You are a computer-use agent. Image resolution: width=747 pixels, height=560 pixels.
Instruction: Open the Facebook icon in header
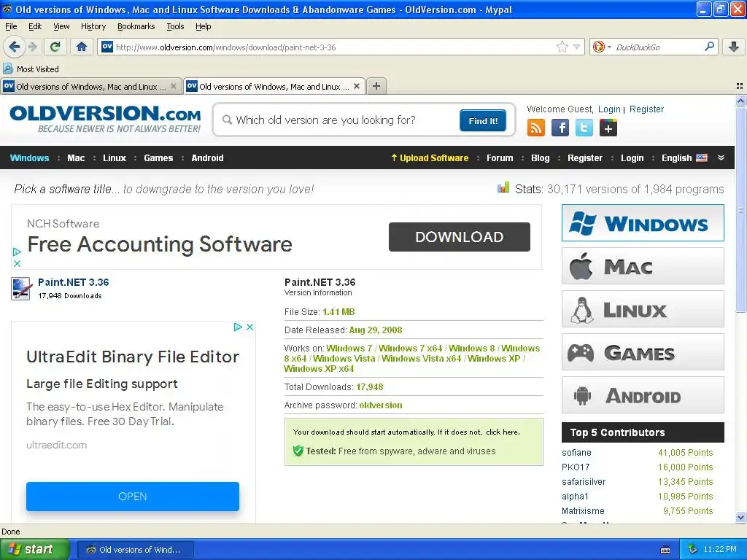(x=560, y=128)
